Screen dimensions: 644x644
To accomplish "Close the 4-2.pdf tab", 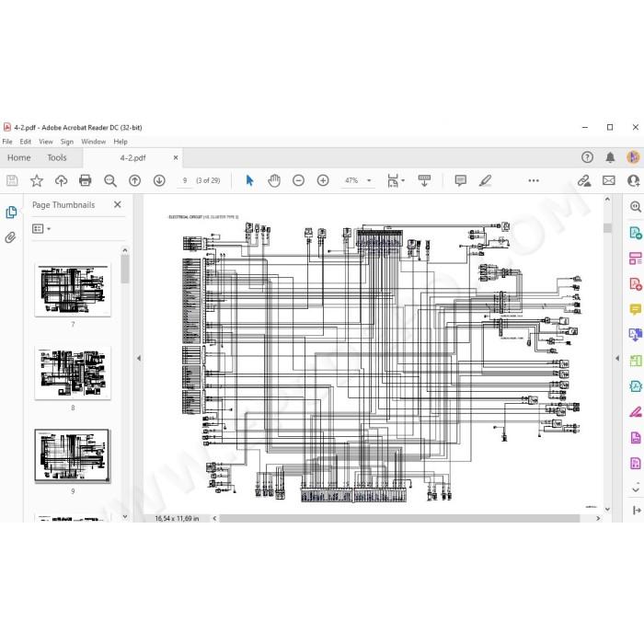I will pos(176,157).
